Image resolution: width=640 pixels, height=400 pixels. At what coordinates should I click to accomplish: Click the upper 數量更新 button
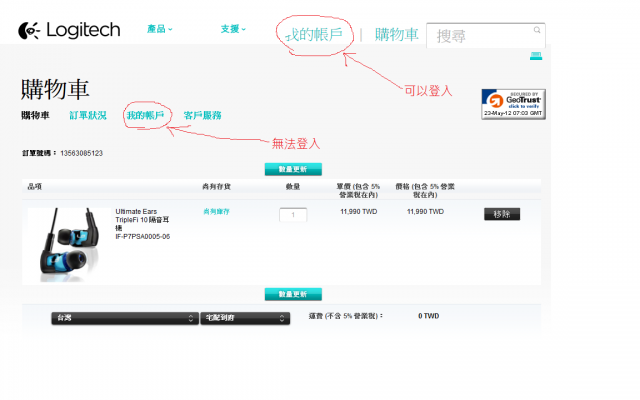coord(293,169)
